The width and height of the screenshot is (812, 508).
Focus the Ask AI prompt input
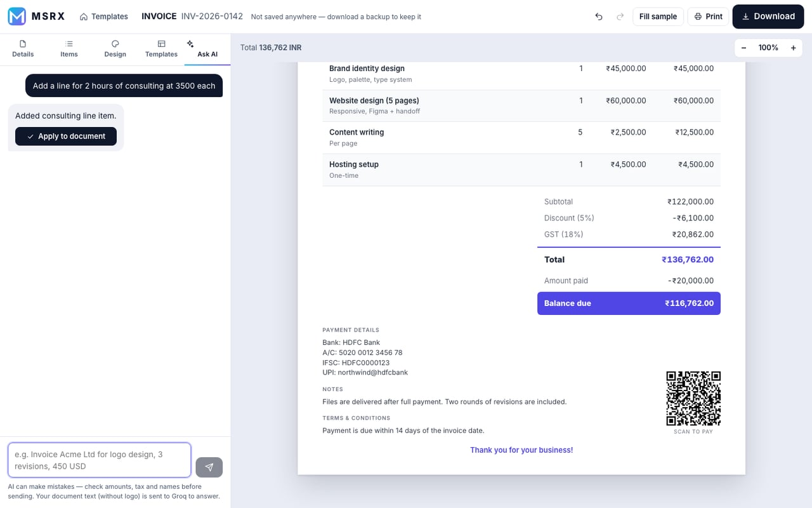click(x=99, y=460)
